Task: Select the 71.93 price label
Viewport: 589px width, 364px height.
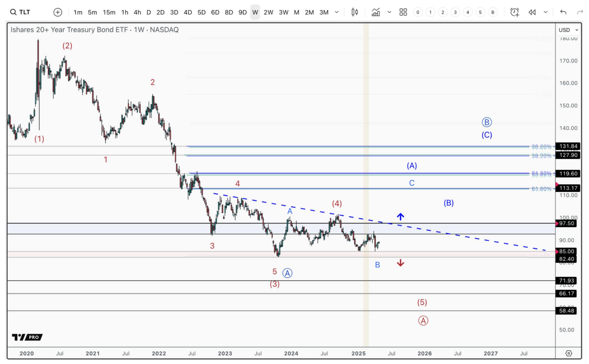Action: pyautogui.click(x=566, y=281)
